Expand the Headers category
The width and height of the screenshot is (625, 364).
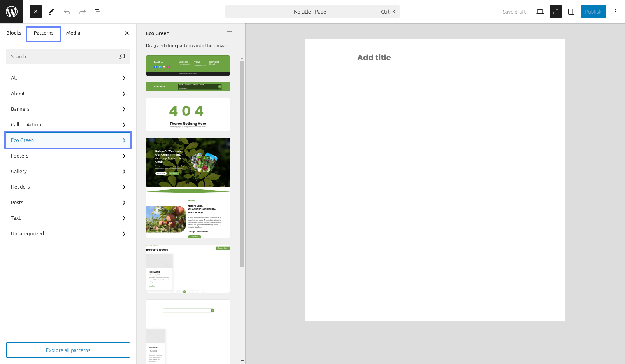click(68, 187)
